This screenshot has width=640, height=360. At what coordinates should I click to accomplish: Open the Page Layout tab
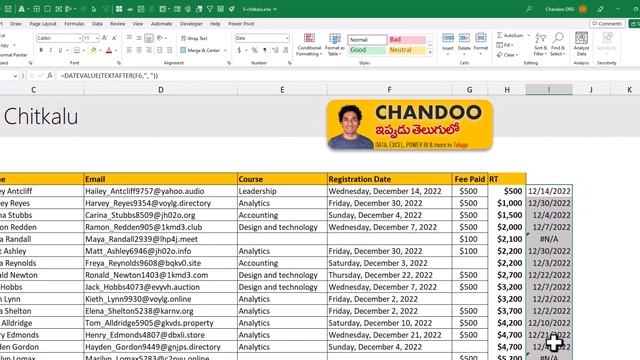[x=43, y=24]
